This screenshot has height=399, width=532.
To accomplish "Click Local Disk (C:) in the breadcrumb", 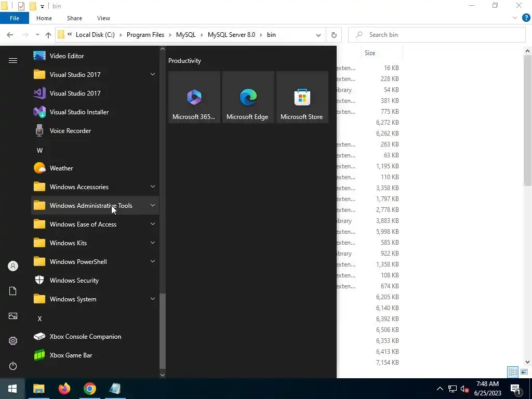I will pyautogui.click(x=95, y=35).
